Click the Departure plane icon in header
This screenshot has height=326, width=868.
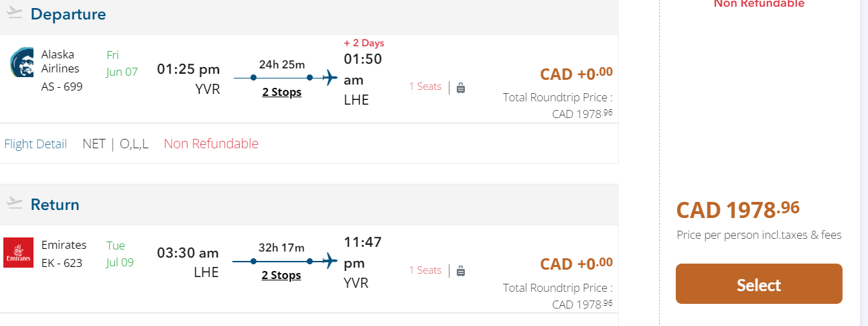[15, 13]
